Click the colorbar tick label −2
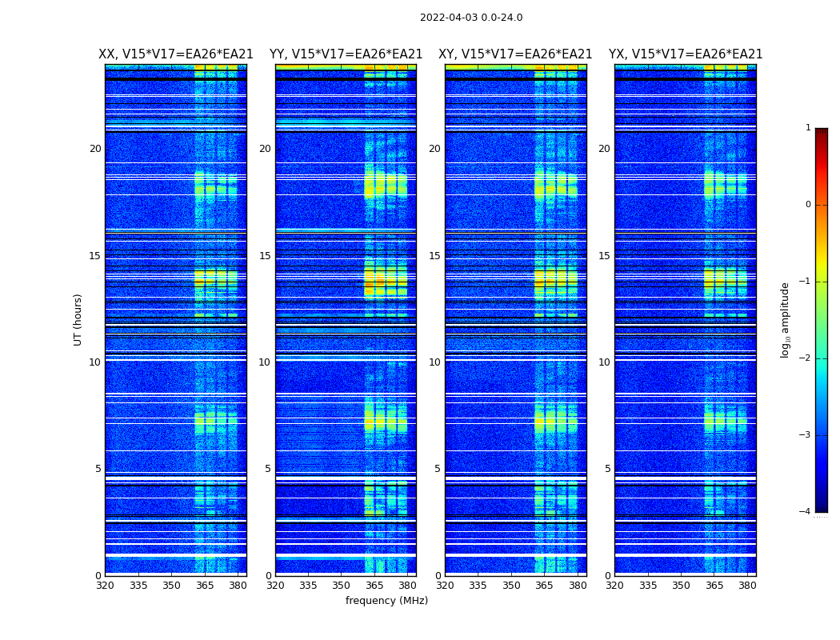 coord(805,359)
